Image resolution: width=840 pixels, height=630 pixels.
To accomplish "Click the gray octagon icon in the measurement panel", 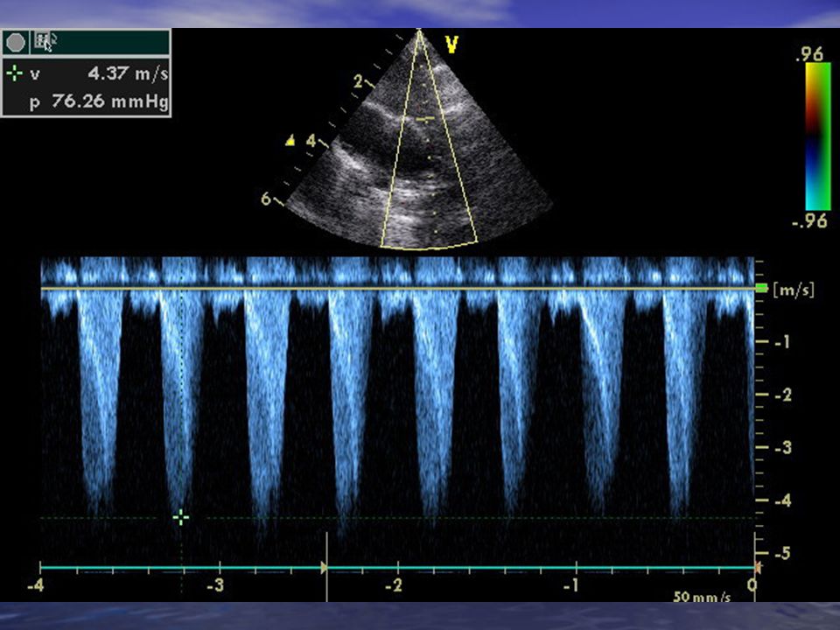I will (16, 42).
